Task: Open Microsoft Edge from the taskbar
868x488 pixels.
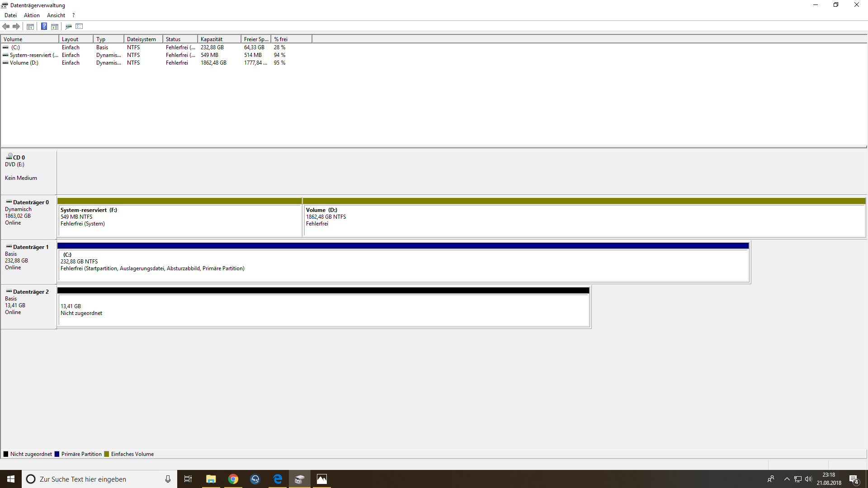Action: [x=278, y=479]
